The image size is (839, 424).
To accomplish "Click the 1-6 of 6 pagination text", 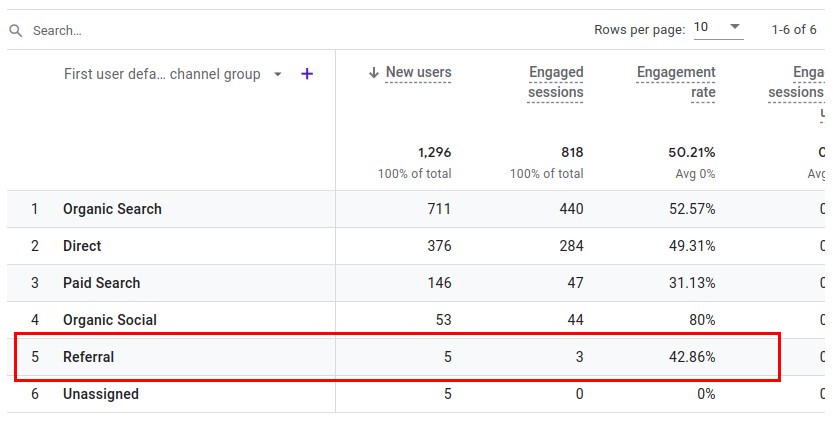I will [x=794, y=29].
